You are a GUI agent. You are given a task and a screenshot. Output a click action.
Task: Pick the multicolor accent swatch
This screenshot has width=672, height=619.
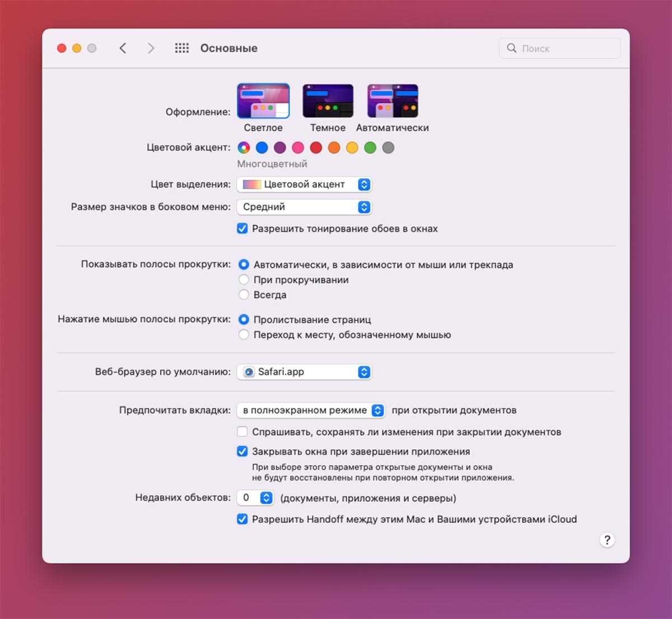pyautogui.click(x=244, y=148)
